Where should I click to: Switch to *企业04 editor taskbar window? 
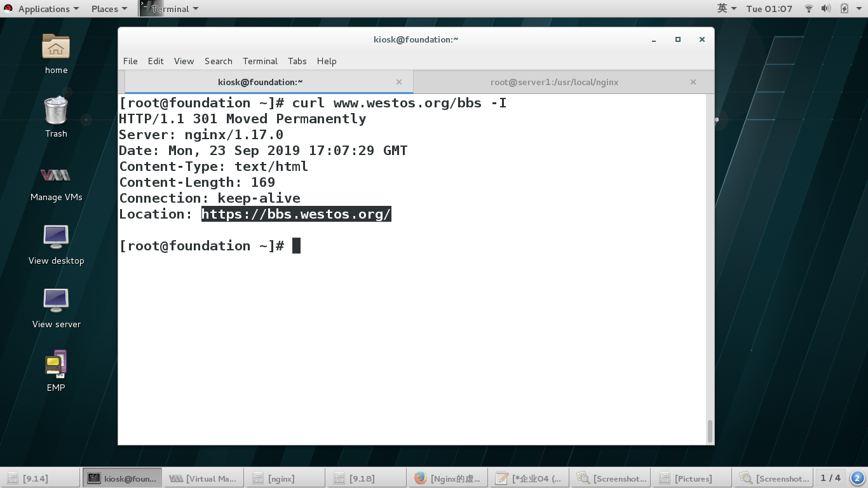point(529,478)
